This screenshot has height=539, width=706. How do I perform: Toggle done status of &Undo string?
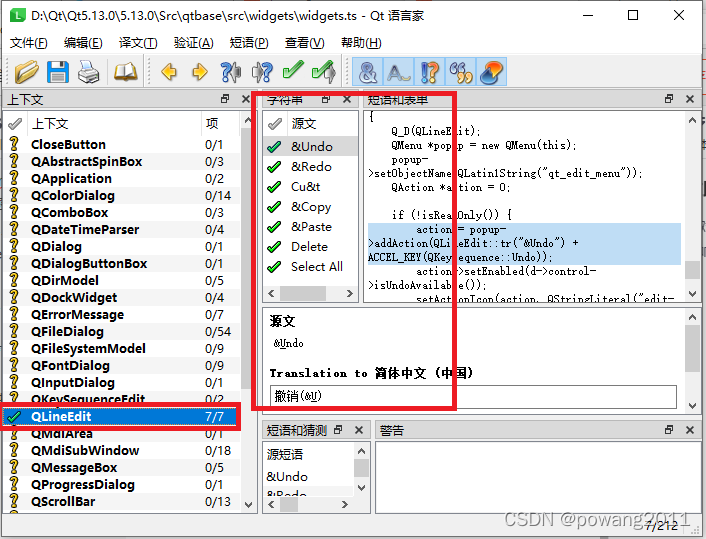pos(274,147)
